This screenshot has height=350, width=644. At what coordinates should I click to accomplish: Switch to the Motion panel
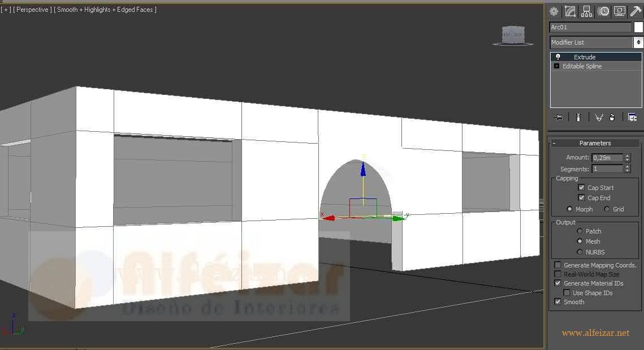pyautogui.click(x=603, y=11)
